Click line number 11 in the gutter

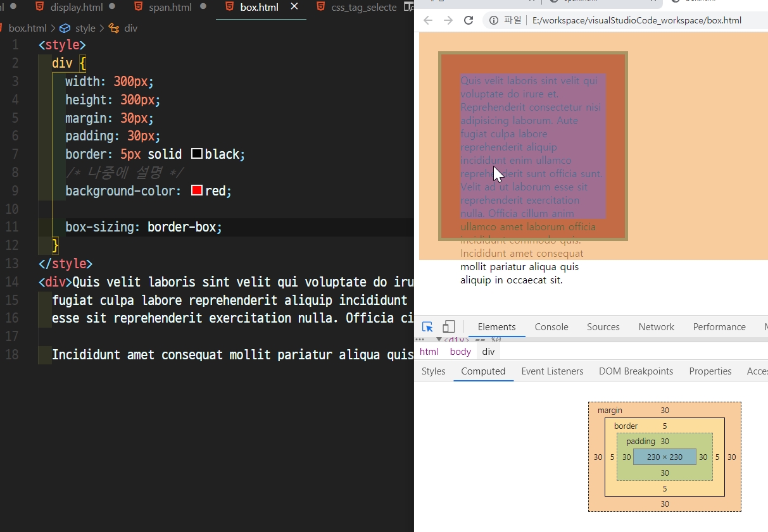pyautogui.click(x=12, y=227)
